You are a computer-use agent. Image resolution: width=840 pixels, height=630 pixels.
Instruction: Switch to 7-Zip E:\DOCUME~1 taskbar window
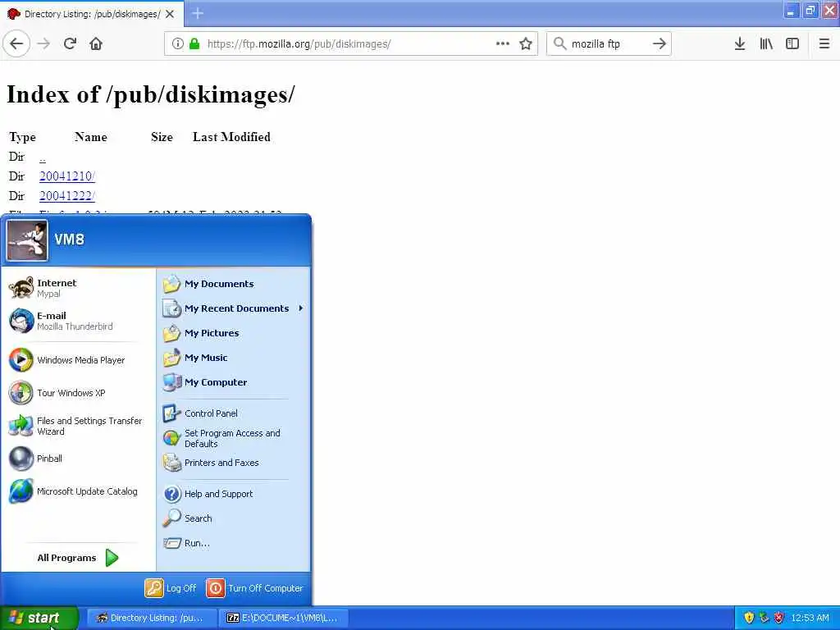click(285, 619)
